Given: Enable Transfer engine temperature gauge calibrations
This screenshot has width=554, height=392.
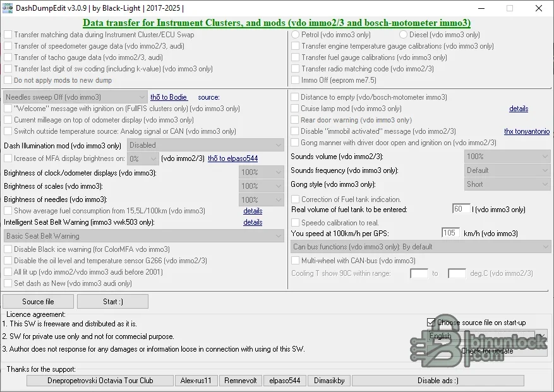Looking at the screenshot, I should click(296, 46).
